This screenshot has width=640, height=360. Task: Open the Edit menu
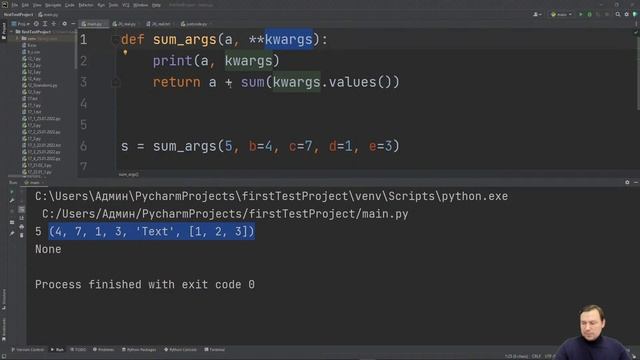click(x=25, y=5)
